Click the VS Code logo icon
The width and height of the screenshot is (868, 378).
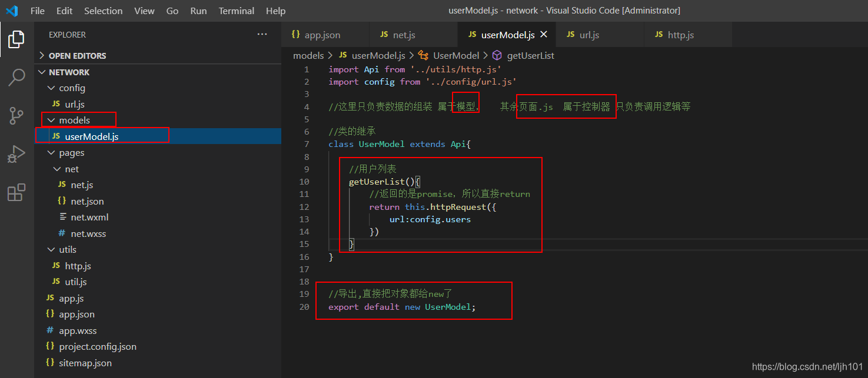pos(12,11)
